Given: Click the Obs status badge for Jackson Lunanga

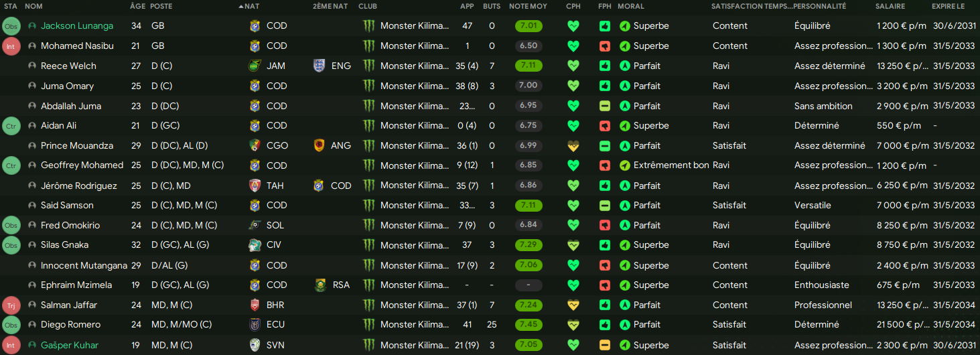Looking at the screenshot, I should (11, 26).
